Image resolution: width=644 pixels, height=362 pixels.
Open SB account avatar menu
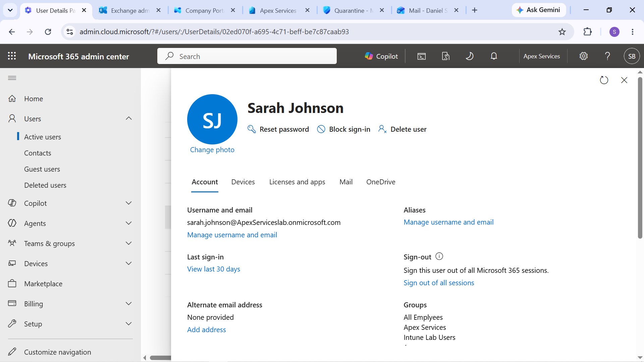(x=632, y=56)
